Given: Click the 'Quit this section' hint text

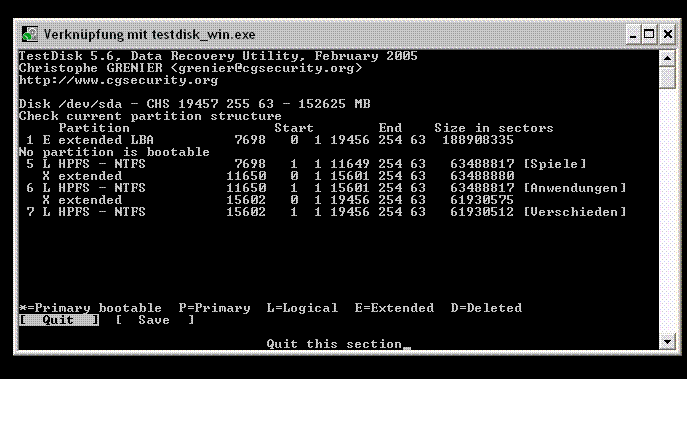Looking at the screenshot, I should pyautogui.click(x=334, y=344).
